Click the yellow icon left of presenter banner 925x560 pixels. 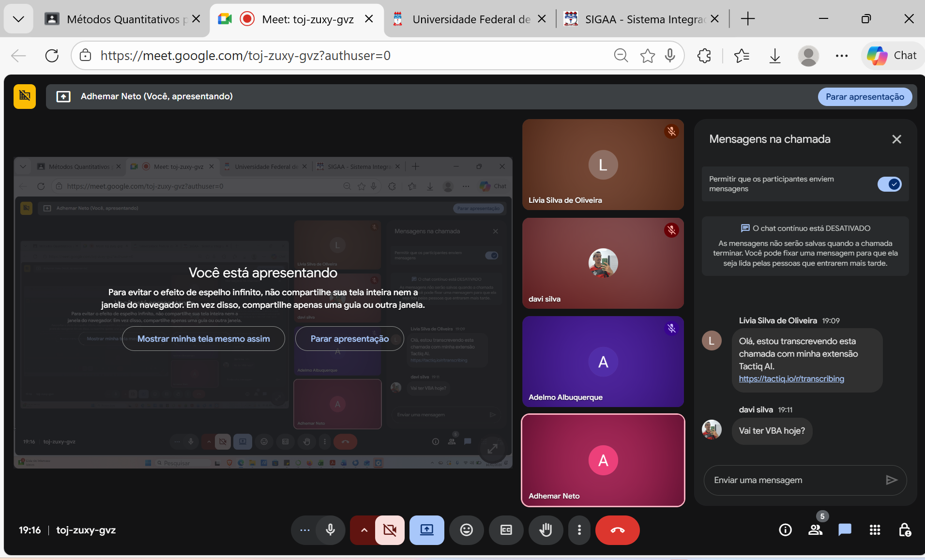(x=25, y=96)
